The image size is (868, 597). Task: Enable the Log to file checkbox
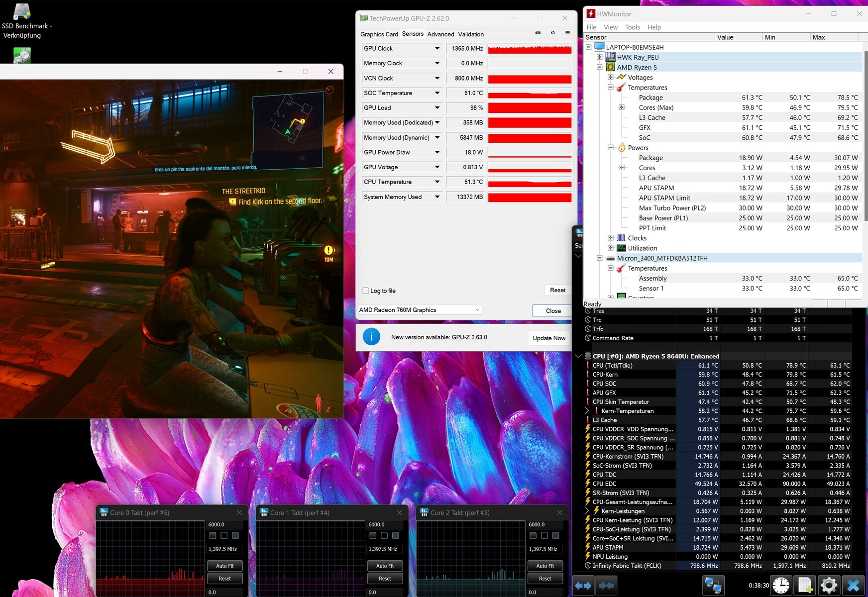(x=366, y=291)
